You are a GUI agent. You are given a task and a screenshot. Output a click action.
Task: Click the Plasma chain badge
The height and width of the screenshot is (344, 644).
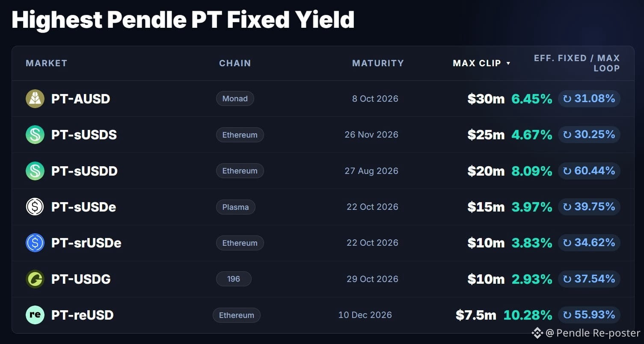[x=235, y=207]
